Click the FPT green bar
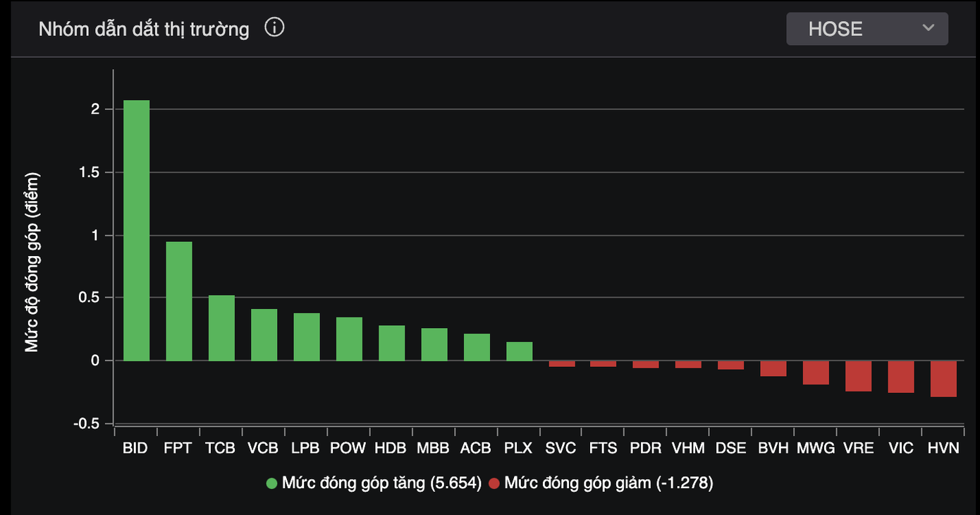Screen dimensions: 980x515 [x=179, y=301]
